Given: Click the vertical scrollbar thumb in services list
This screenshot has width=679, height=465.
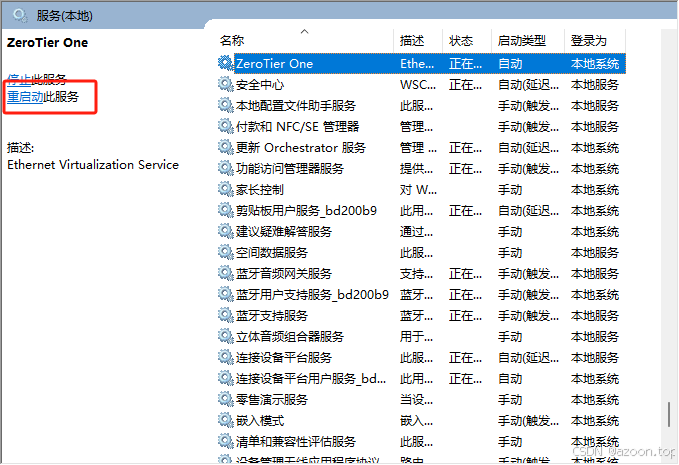Looking at the screenshot, I should point(669,414).
